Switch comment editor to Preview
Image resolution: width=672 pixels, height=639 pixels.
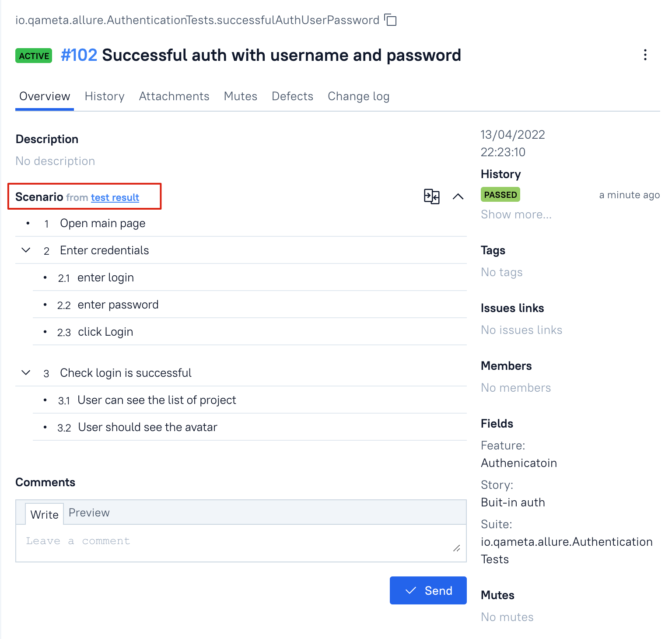click(x=89, y=513)
